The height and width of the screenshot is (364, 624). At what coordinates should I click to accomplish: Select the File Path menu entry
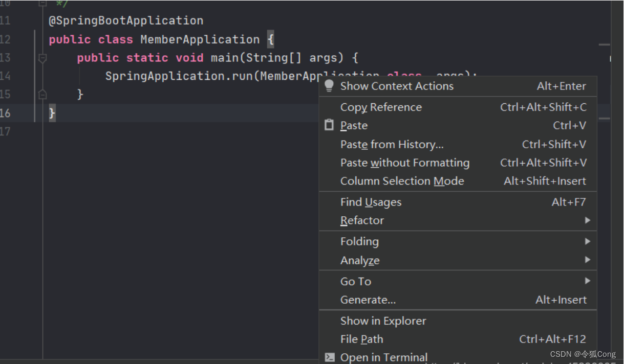click(361, 339)
